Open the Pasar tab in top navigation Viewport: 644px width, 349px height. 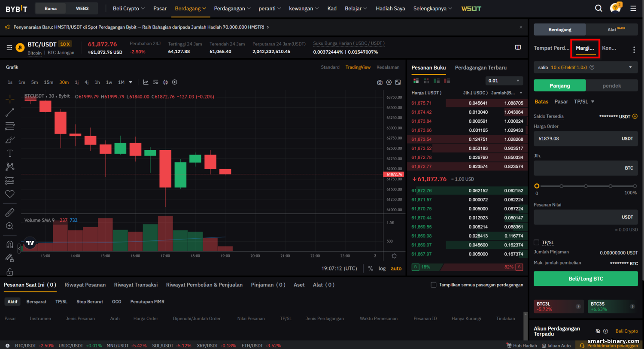click(160, 8)
